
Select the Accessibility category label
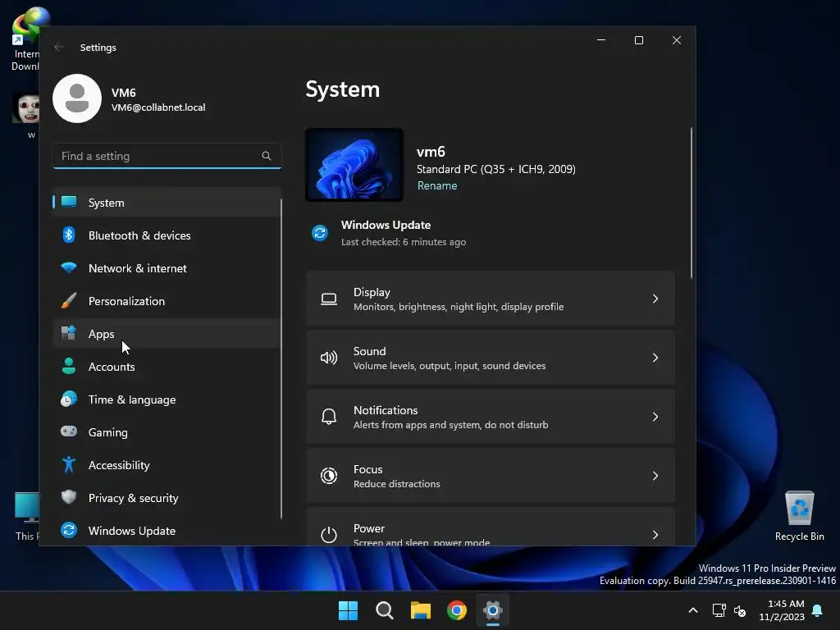click(119, 465)
